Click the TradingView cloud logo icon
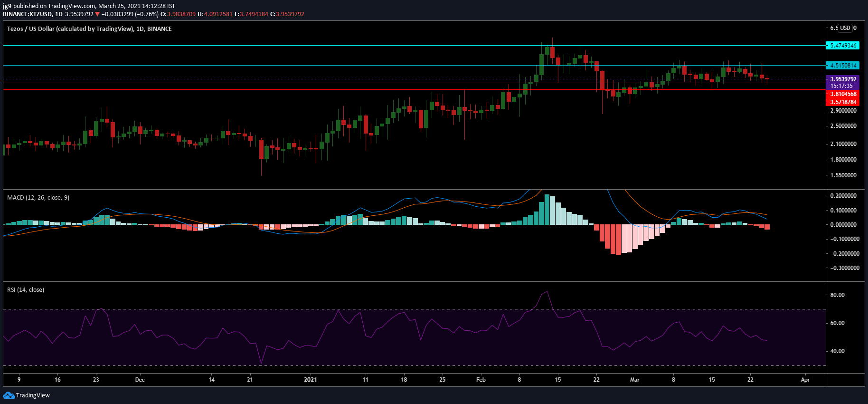 click(9, 395)
